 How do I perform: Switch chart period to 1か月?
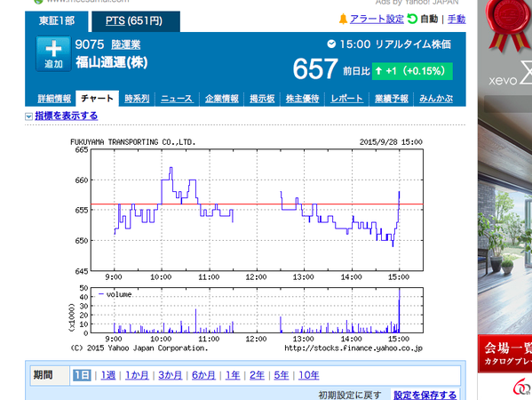[137, 375]
